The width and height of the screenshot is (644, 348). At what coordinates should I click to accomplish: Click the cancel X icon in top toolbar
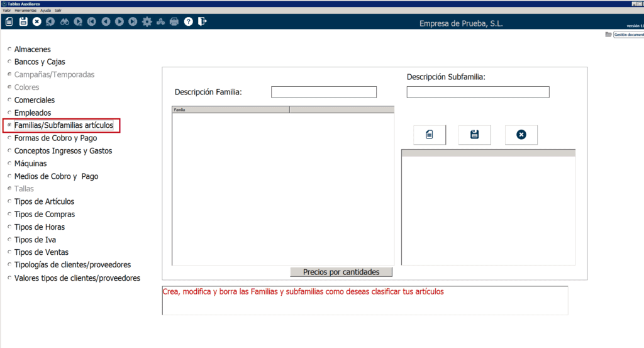coord(37,22)
